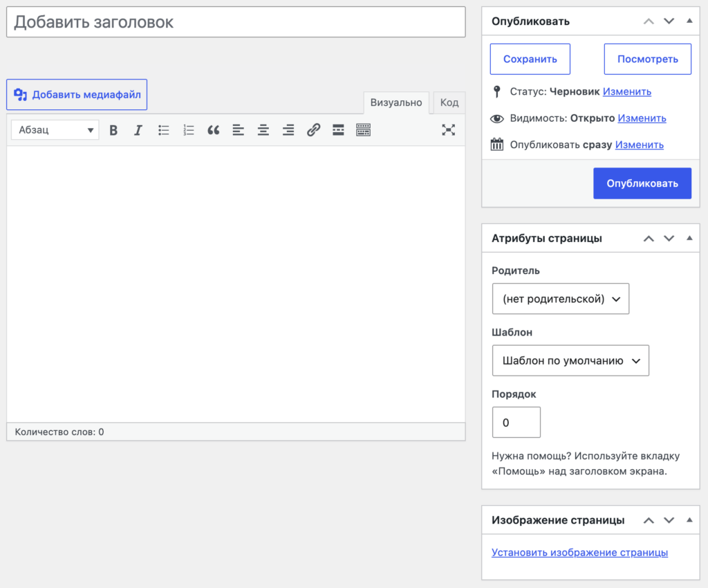This screenshot has height=588, width=708.
Task: Toggle bold formatting in editor toolbar
Action: pos(113,131)
